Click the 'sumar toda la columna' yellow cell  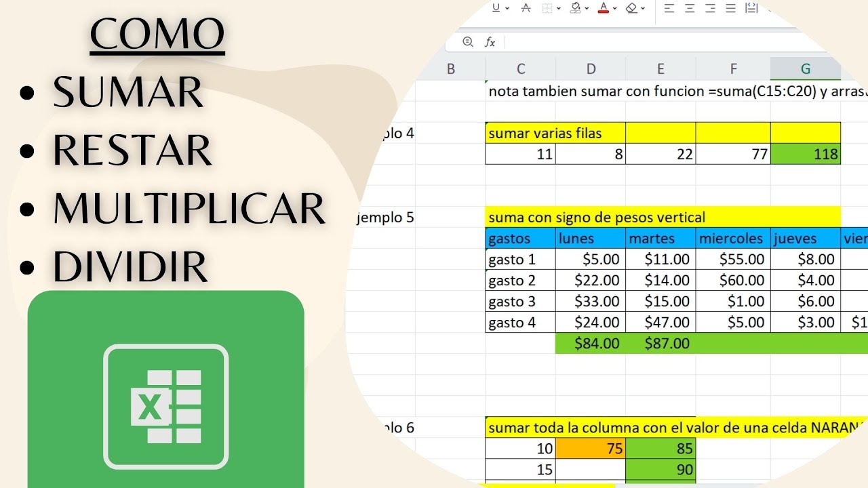click(677, 427)
